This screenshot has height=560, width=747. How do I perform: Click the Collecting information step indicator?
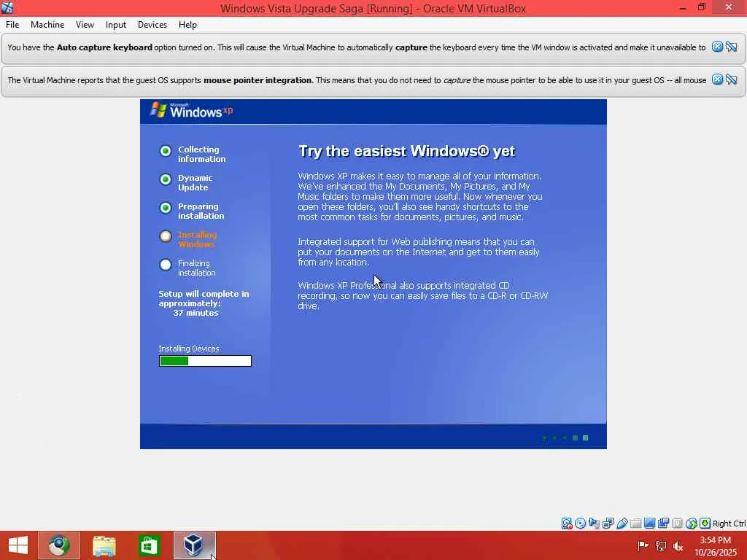[166, 151]
